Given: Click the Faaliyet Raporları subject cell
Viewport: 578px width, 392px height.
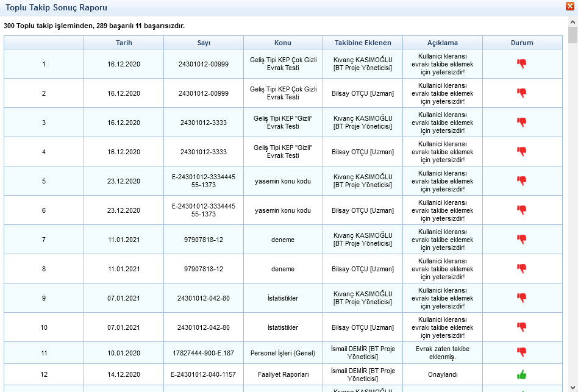Looking at the screenshot, I should (283, 374).
